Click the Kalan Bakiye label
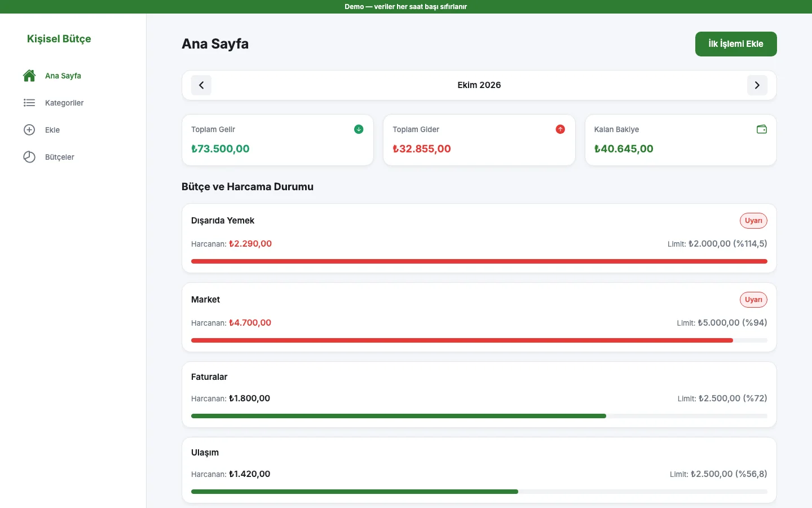Viewport: 812px width, 508px height. tap(616, 129)
